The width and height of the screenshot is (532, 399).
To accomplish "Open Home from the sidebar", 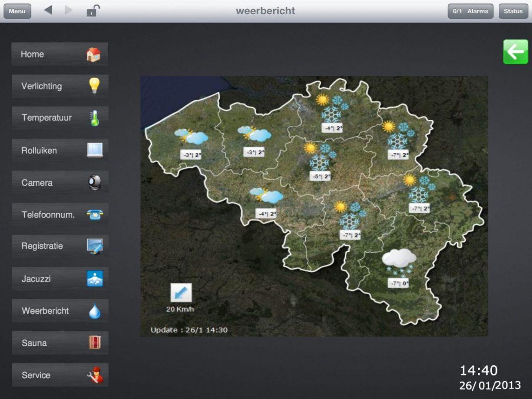I will coord(60,54).
